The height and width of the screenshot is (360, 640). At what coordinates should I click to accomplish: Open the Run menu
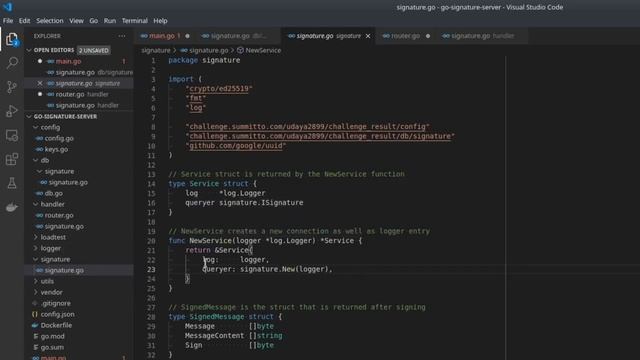(109, 21)
